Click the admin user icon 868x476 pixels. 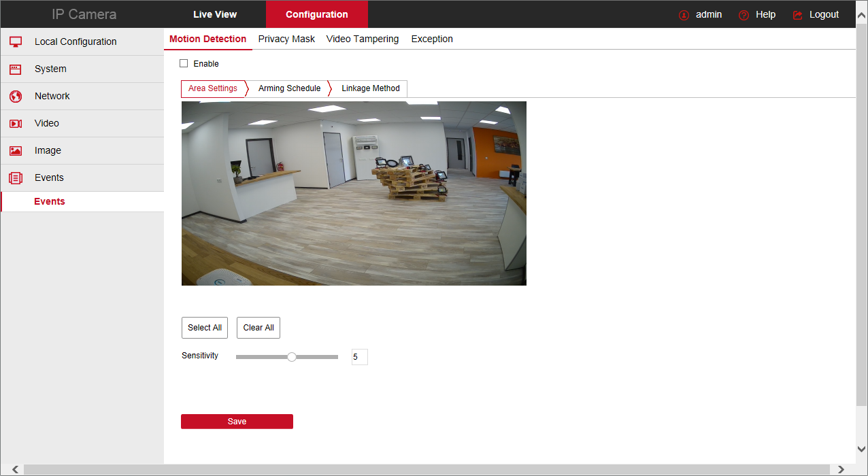[x=684, y=15]
